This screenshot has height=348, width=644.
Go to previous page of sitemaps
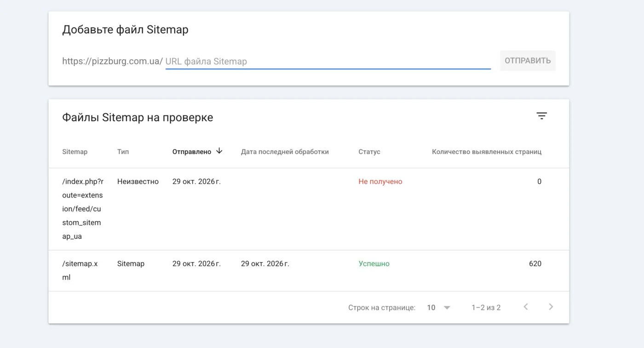(525, 307)
